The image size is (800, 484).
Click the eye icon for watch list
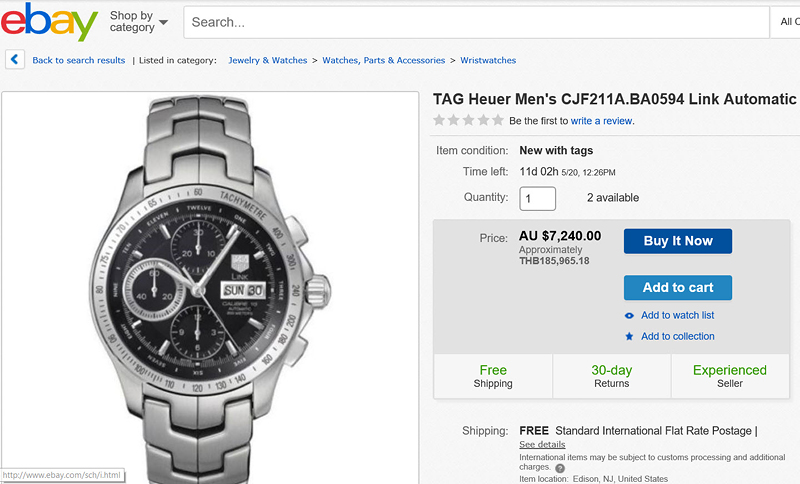point(629,315)
